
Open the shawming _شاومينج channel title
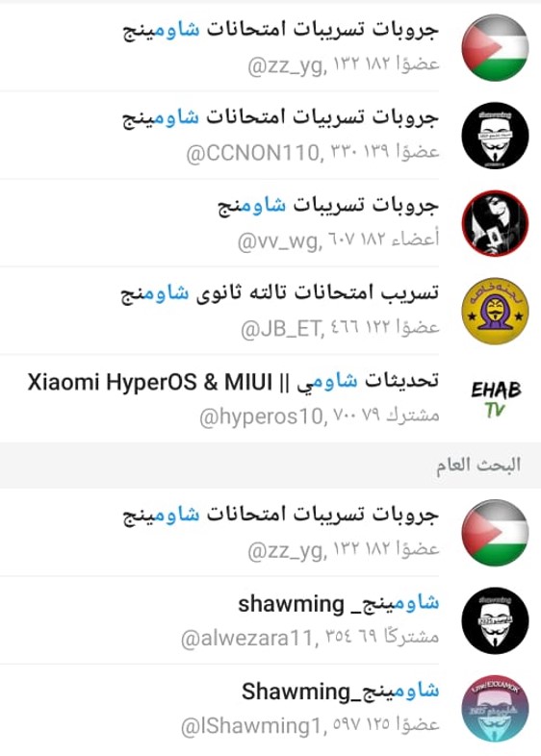[x=339, y=604]
